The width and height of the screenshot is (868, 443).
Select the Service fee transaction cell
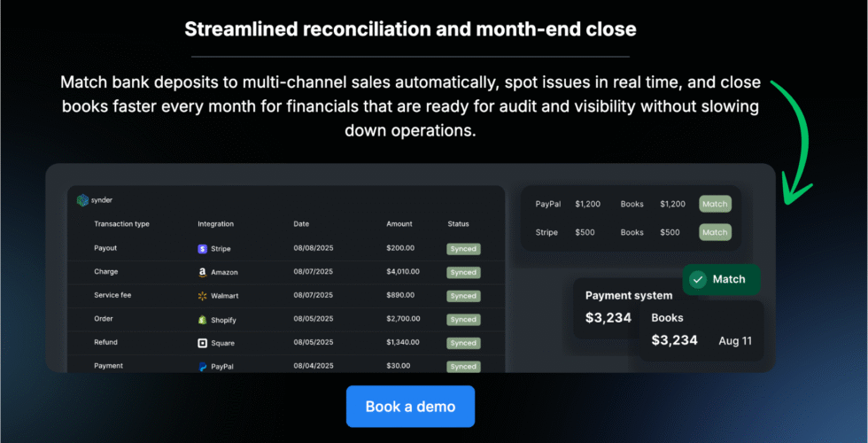pyautogui.click(x=112, y=295)
